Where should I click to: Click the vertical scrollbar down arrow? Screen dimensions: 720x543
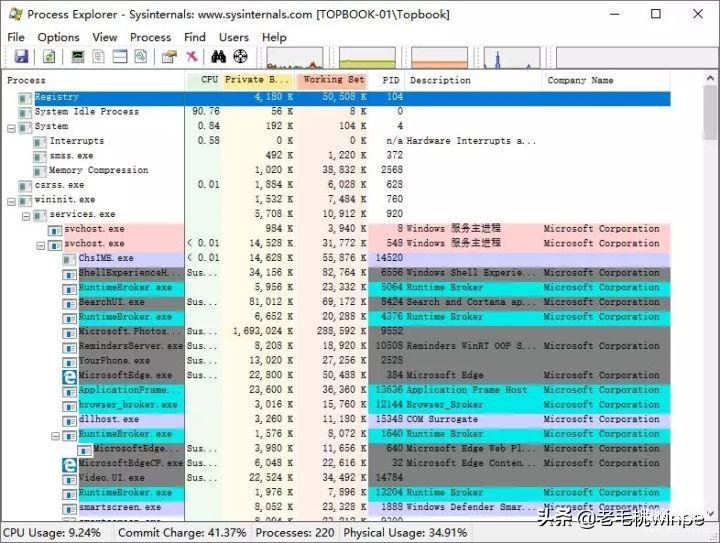click(x=710, y=514)
